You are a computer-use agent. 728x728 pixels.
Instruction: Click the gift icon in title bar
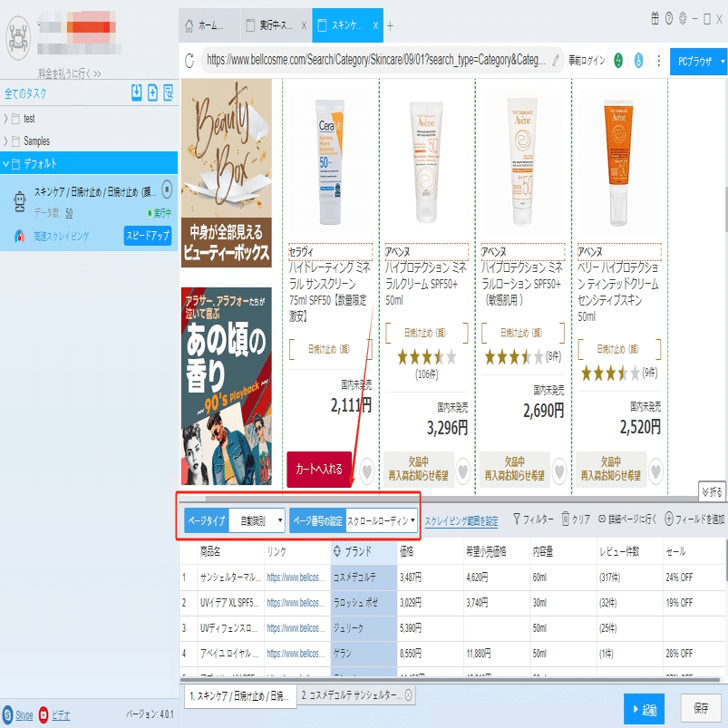point(655,18)
